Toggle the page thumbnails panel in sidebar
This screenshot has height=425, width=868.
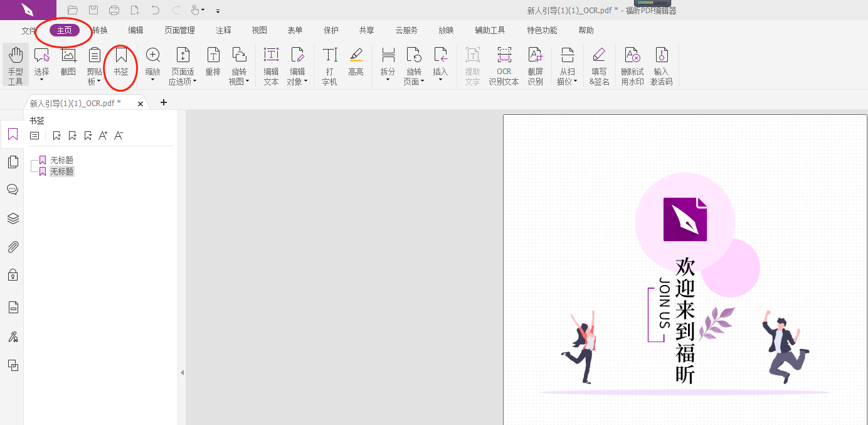point(13,161)
